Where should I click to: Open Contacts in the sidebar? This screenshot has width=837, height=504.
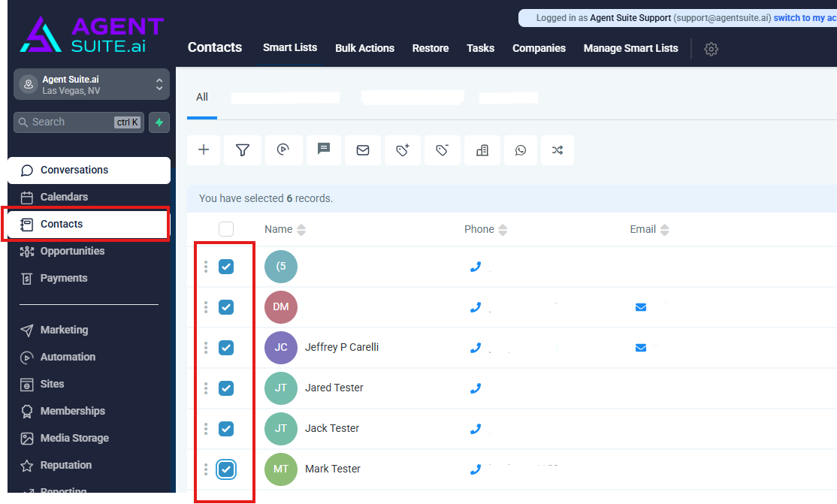coord(89,225)
